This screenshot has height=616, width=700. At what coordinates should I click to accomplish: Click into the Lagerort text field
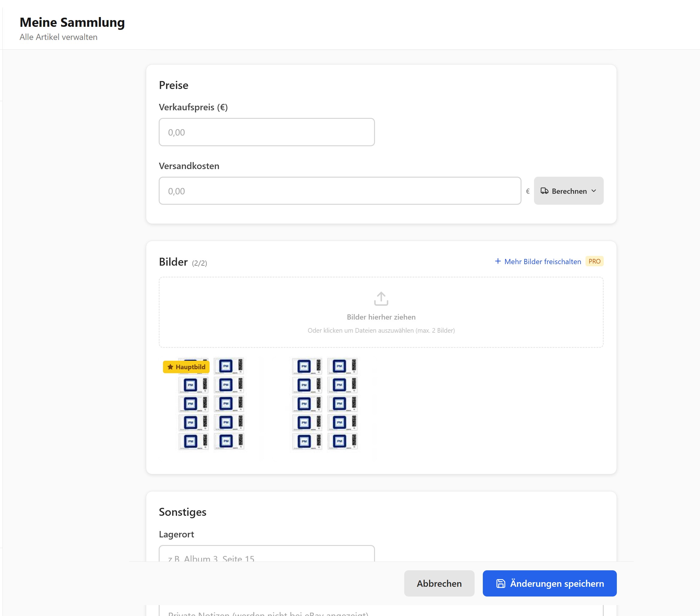pyautogui.click(x=267, y=554)
